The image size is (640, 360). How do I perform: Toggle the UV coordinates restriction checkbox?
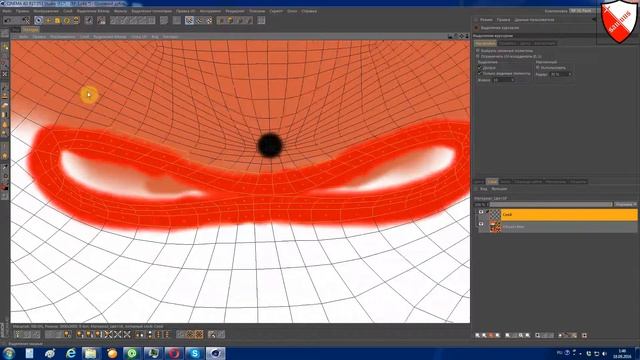(x=478, y=56)
